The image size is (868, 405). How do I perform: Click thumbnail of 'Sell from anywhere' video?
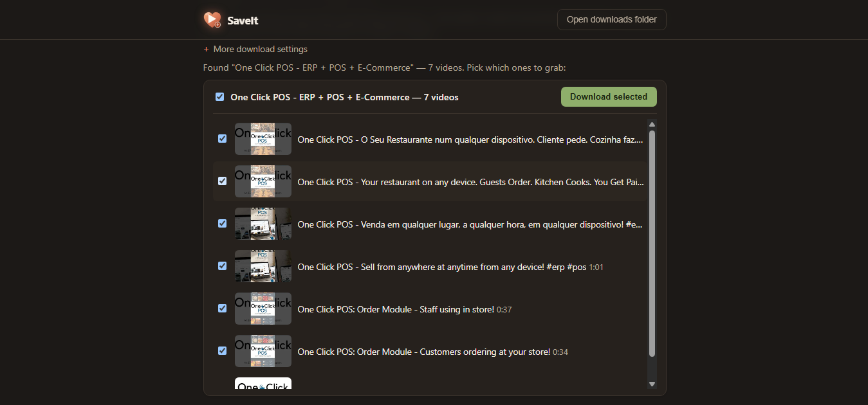pyautogui.click(x=263, y=266)
